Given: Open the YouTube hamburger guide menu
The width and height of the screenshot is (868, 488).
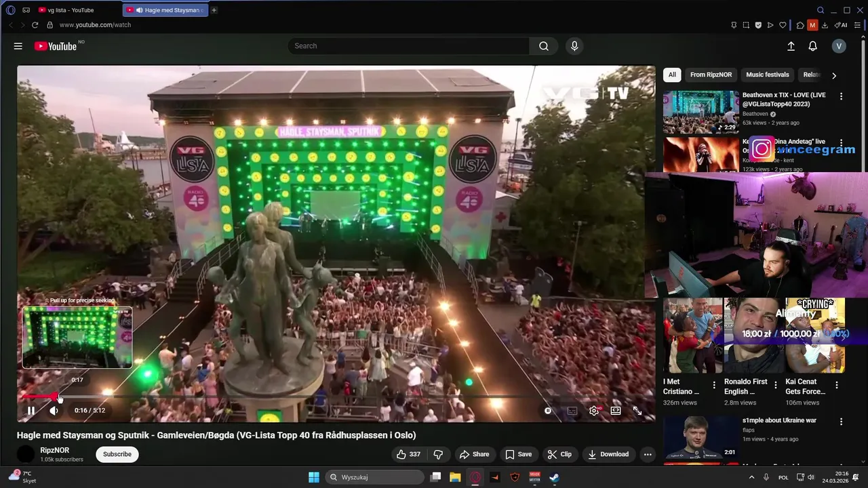Looking at the screenshot, I should coord(18,46).
